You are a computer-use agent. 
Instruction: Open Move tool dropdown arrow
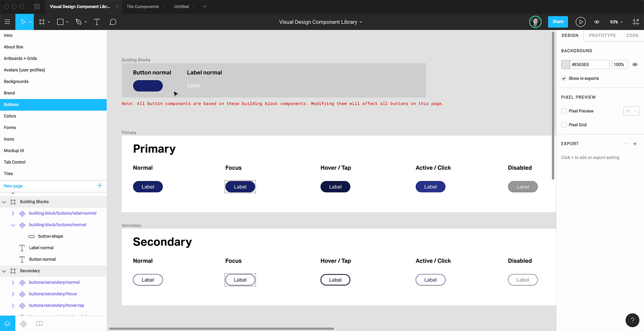click(x=30, y=22)
